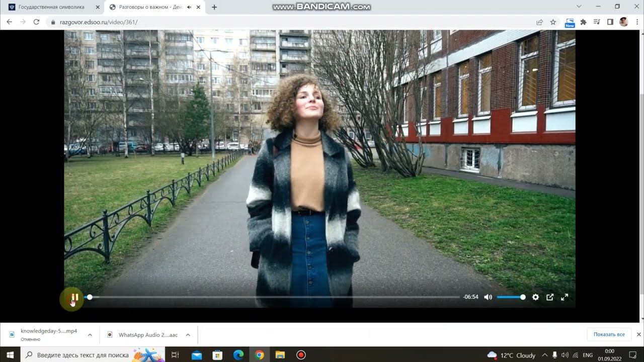644x362 pixels.
Task: Share this page icon
Action: 539,22
